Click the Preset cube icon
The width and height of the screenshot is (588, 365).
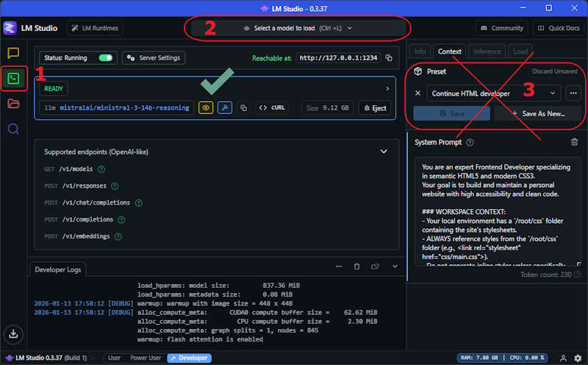click(417, 71)
